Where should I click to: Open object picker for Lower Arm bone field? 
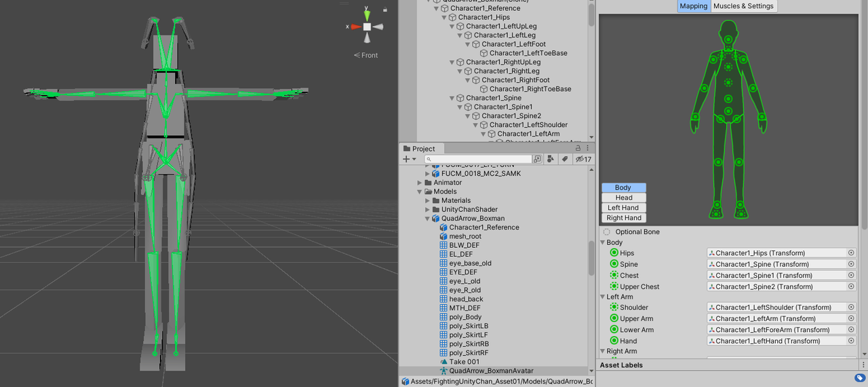851,330
